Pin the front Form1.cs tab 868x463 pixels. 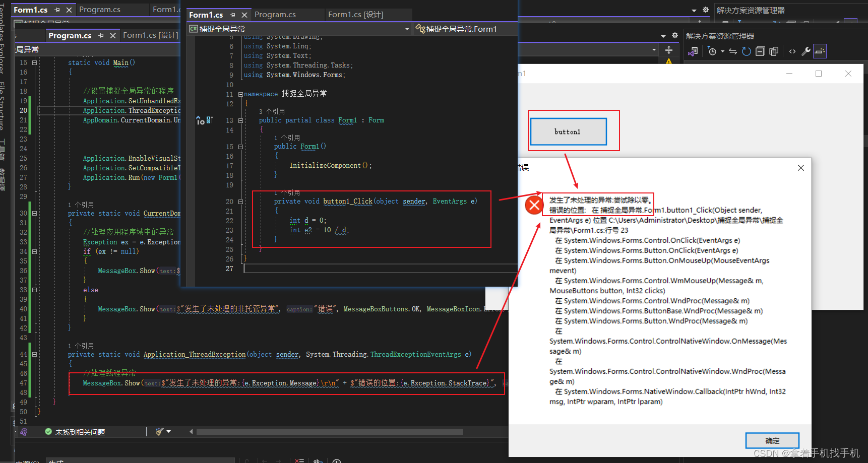pos(232,15)
